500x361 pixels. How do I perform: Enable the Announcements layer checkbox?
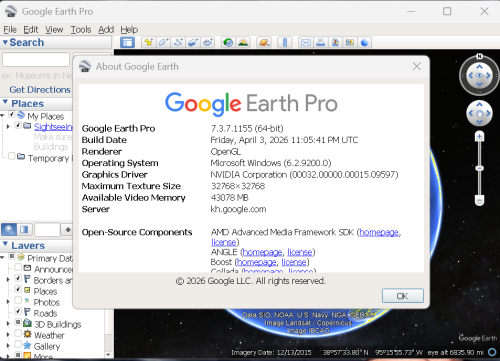coord(18,267)
